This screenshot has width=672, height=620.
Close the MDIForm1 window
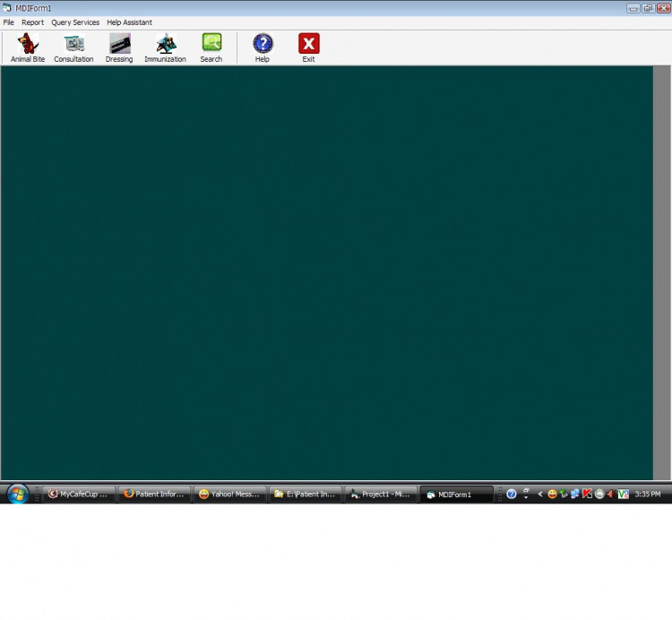(x=663, y=8)
